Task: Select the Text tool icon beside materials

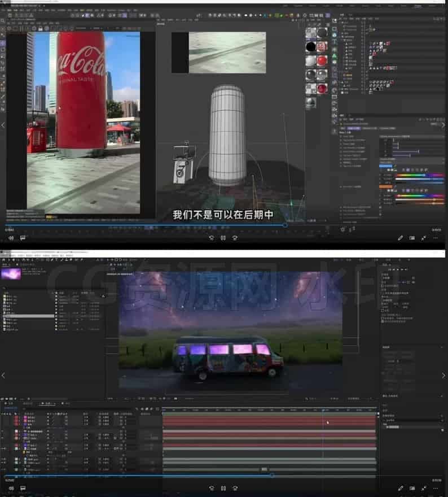Action: pyautogui.click(x=335, y=42)
